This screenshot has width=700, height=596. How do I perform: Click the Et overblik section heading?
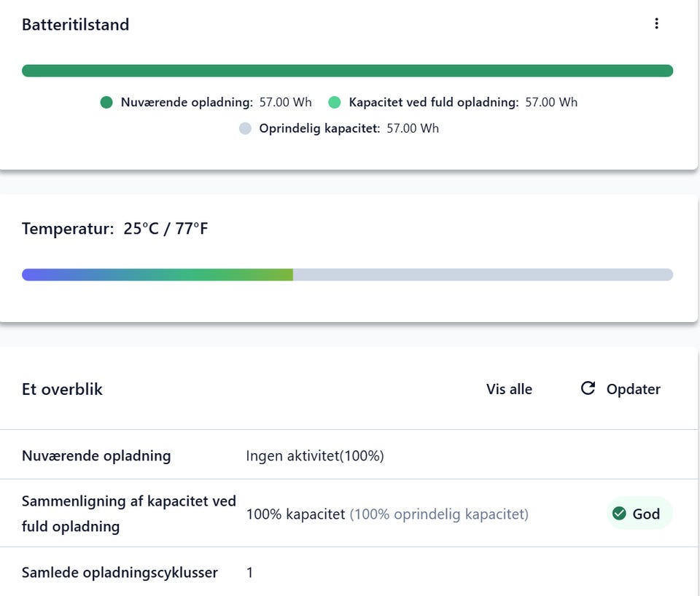click(x=62, y=389)
